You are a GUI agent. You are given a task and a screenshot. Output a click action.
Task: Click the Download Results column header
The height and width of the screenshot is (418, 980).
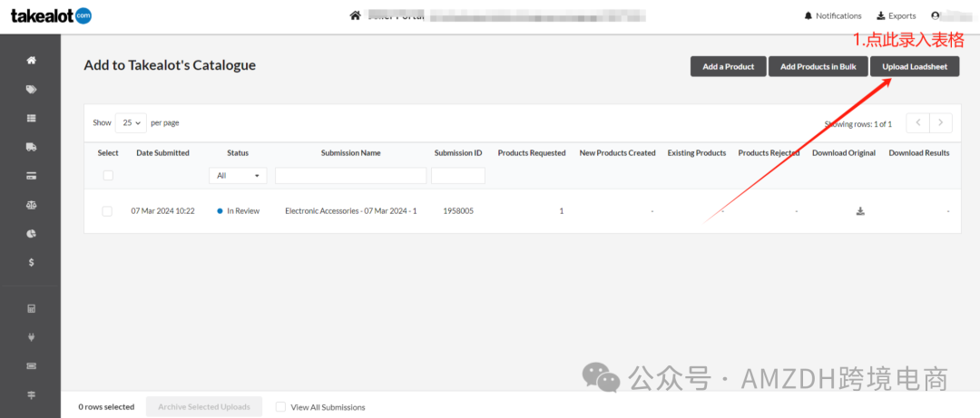[918, 153]
